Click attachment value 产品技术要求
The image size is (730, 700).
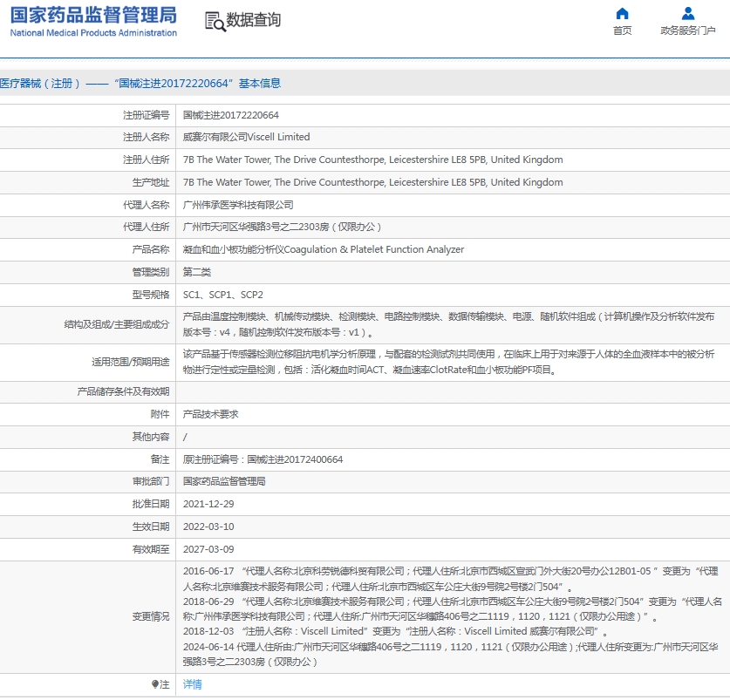[210, 414]
